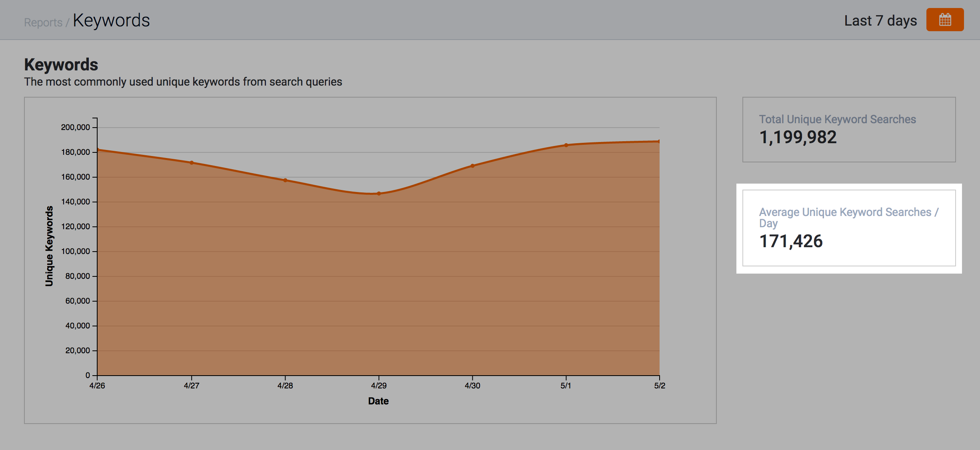This screenshot has height=450, width=980.
Task: Click the 200,000 y-axis label
Action: 76,127
